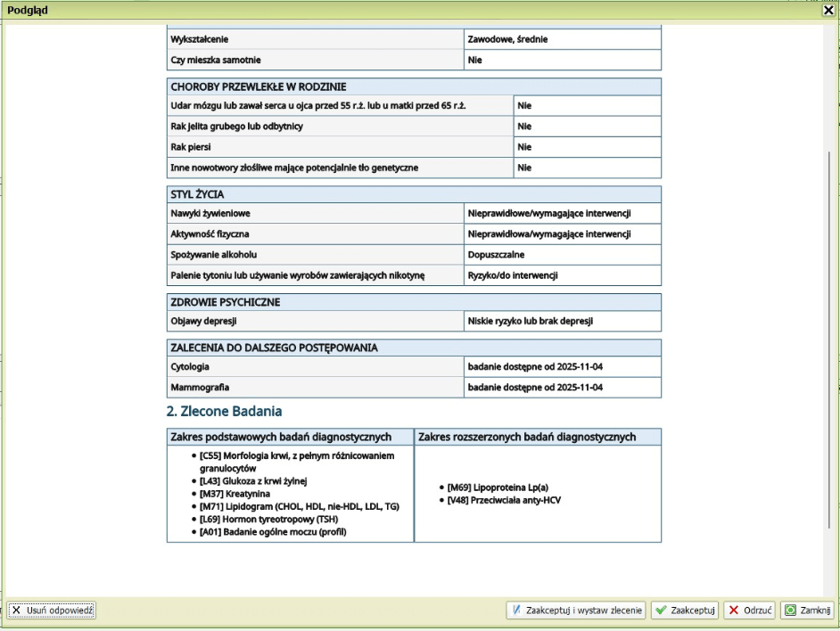840x631 pixels.
Task: Select the 'CHOROBY PRZEWLEKŁE W RODZINIE' header
Action: tap(259, 86)
